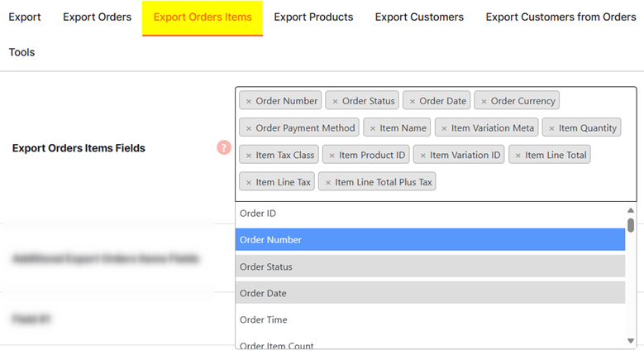Viewport: 644px width, 360px height.
Task: Switch to the Export Customers tab
Action: coord(419,17)
